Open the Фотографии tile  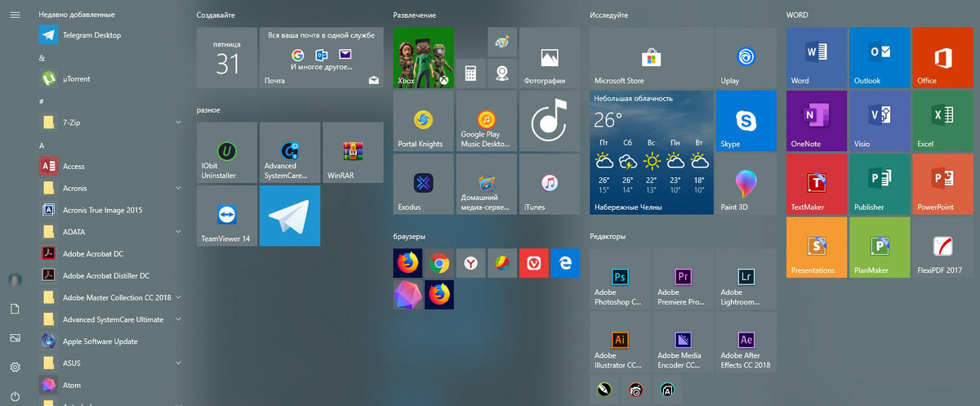550,57
